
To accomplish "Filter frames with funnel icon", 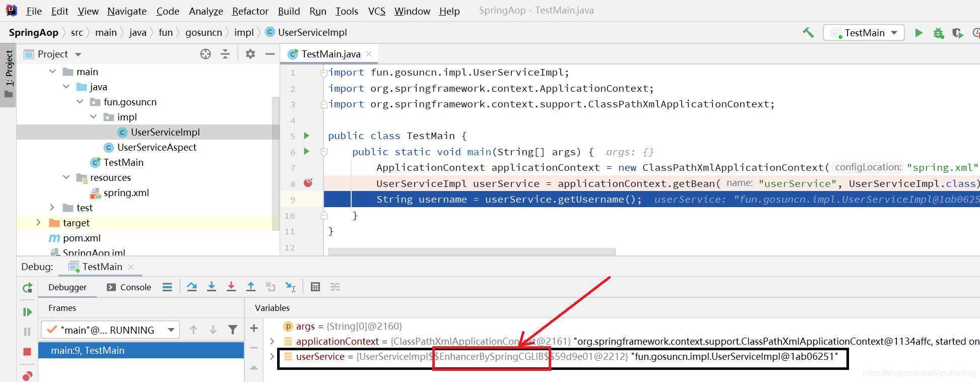I will (x=233, y=330).
